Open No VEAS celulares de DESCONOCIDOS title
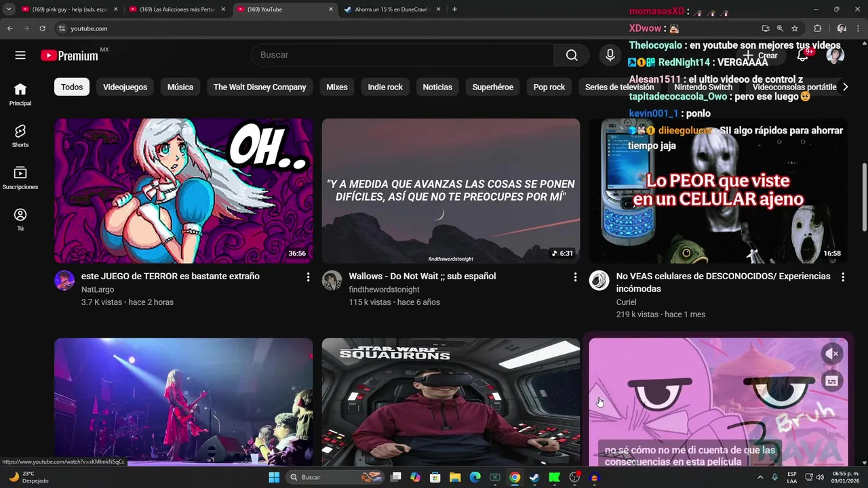The width and height of the screenshot is (868, 488). (x=723, y=283)
